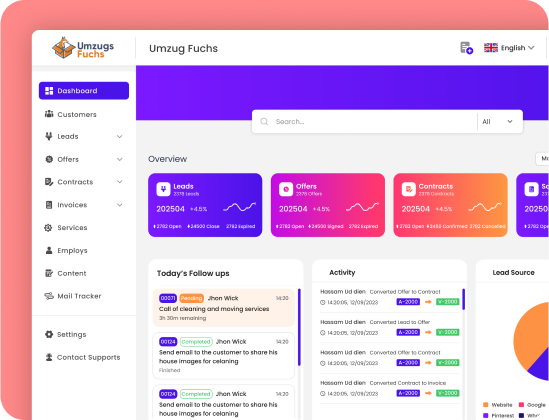
Task: Click the Leads card trend sparkline
Action: point(239,207)
